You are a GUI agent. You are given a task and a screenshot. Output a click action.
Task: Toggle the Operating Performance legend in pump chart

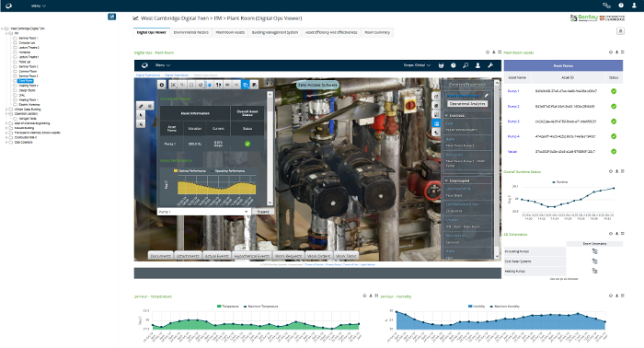click(228, 171)
